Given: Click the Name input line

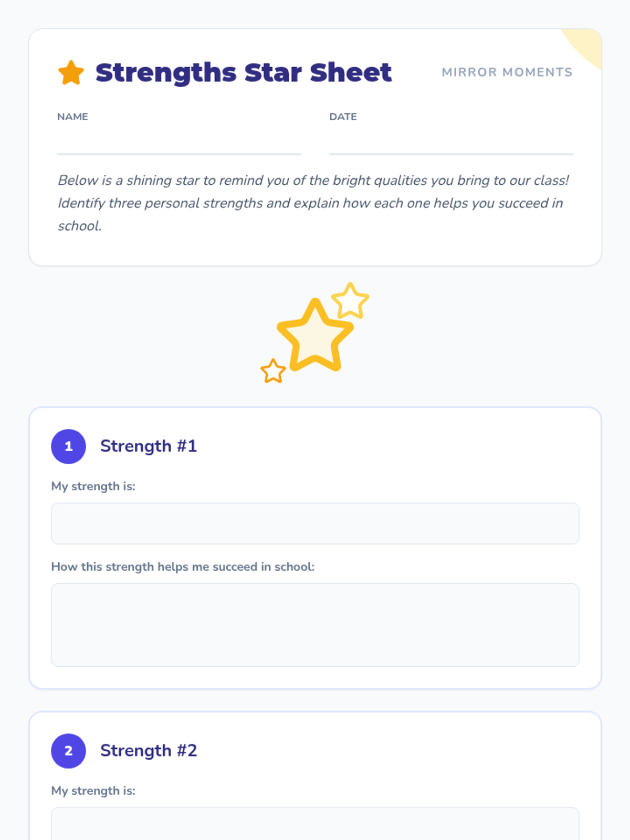Looking at the screenshot, I should tap(178, 144).
